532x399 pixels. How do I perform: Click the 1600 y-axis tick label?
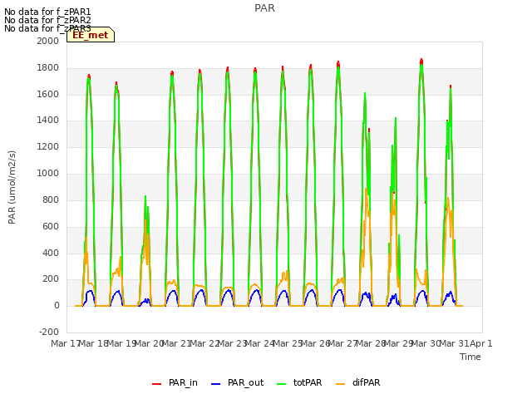click(48, 94)
